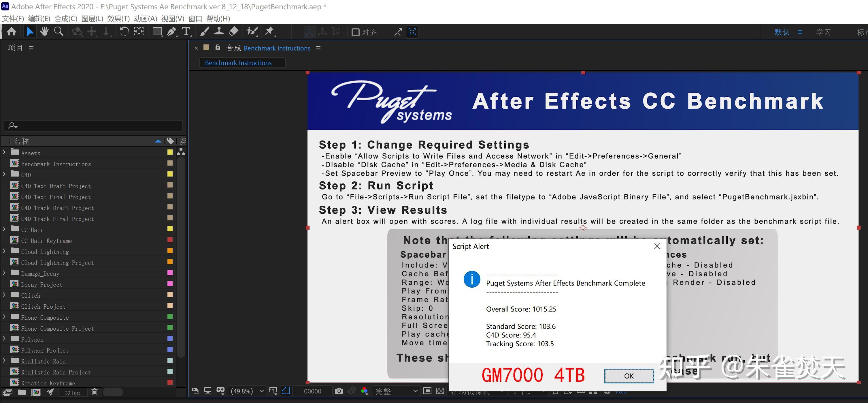Click the trash delete icon in project panel
Screen dimensions: 868x403
pyautogui.click(x=95, y=392)
